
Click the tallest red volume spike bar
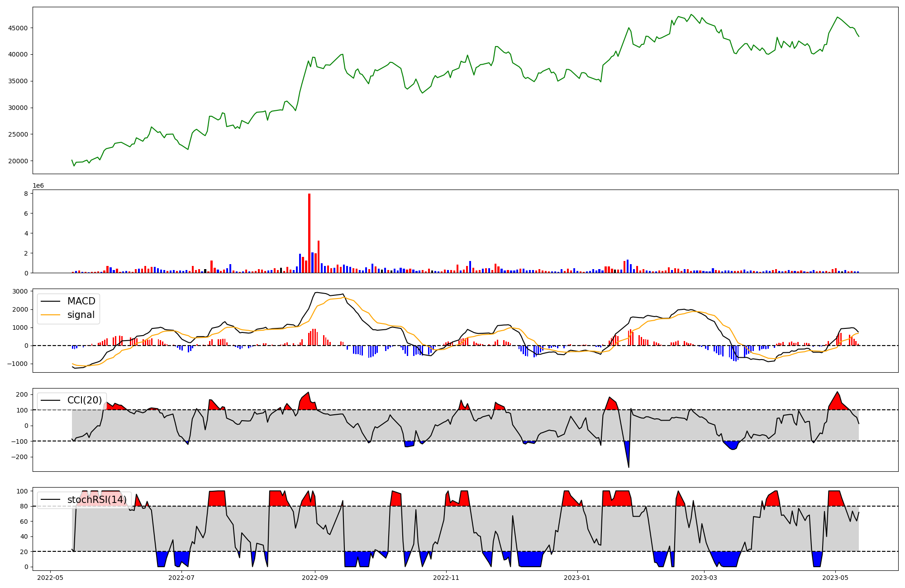(309, 233)
